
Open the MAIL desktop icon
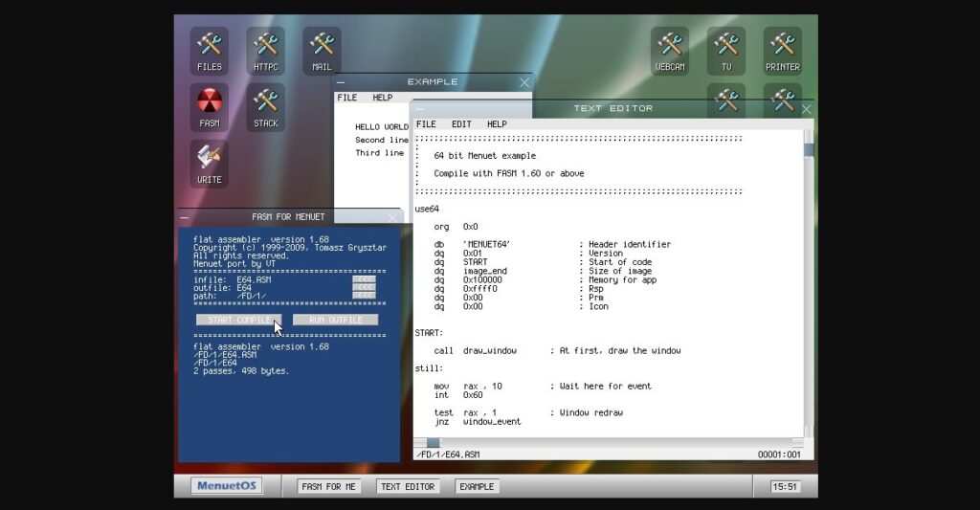[x=322, y=50]
